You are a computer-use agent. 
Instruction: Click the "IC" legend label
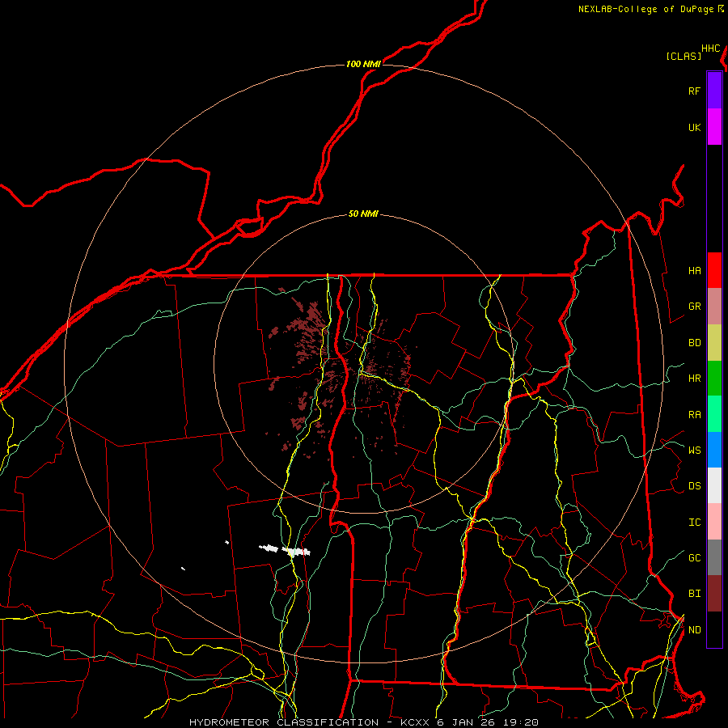694,523
